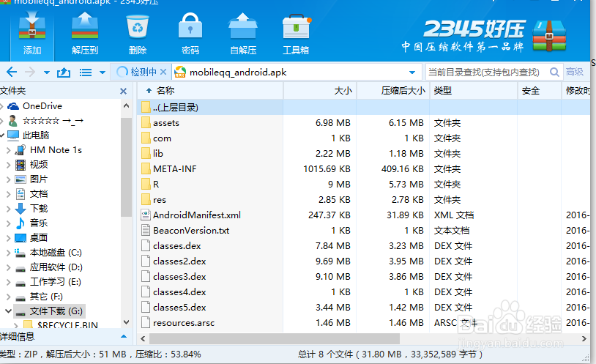Select 工作学习 (E:) drive
Viewport: 596px width, 364px height.
pos(56,282)
